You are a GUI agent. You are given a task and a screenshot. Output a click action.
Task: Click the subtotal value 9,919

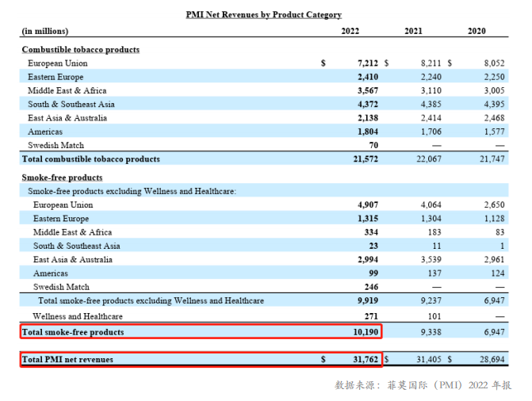click(368, 300)
